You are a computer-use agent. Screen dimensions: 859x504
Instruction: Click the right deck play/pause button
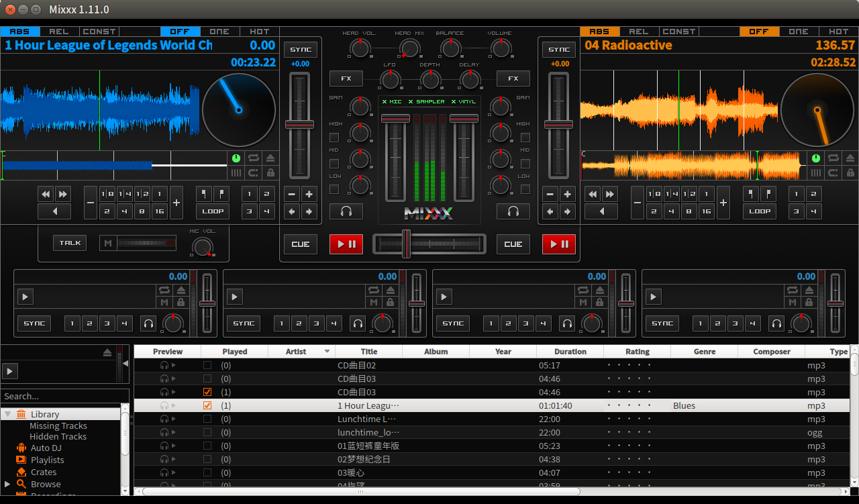(559, 244)
